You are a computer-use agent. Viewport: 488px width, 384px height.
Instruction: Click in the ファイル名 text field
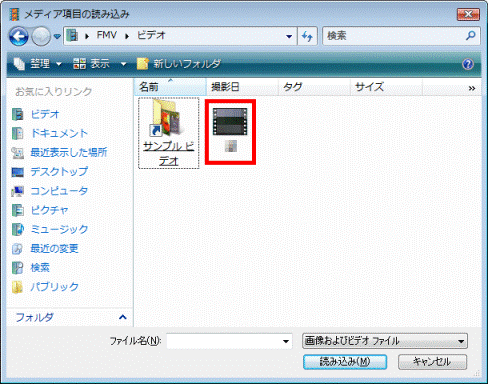[x=223, y=341]
